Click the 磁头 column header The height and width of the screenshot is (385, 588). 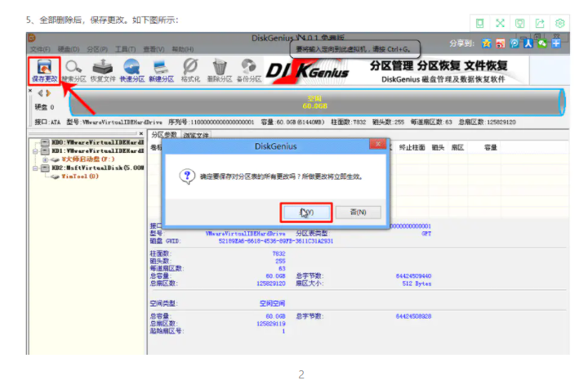[438, 147]
